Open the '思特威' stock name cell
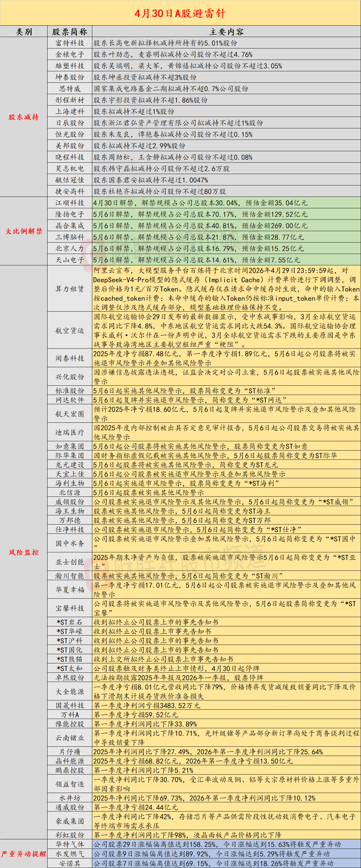 pos(69,89)
